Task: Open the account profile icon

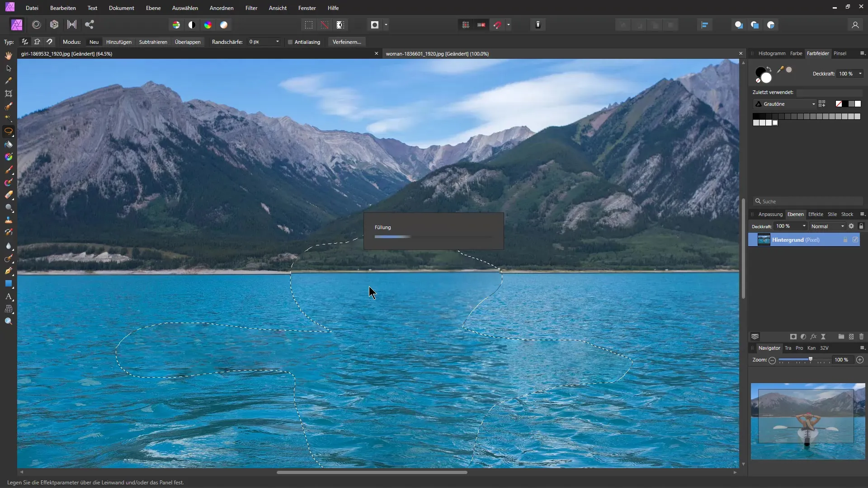Action: point(855,25)
